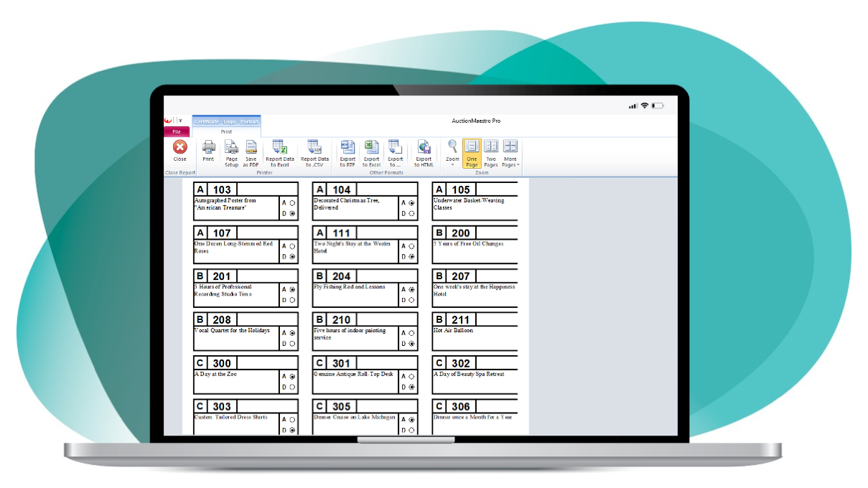Select the Print ribbon tab
The width and height of the screenshot is (868, 488).
point(226,132)
